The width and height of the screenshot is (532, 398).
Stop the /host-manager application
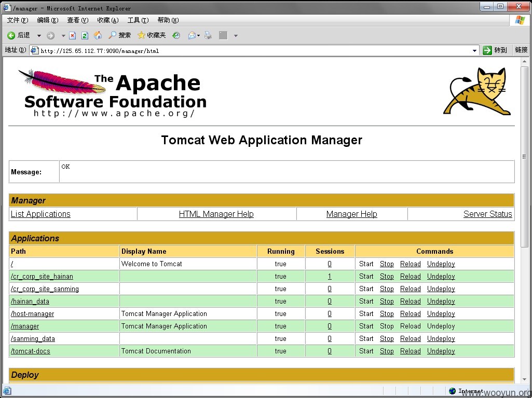tap(387, 314)
